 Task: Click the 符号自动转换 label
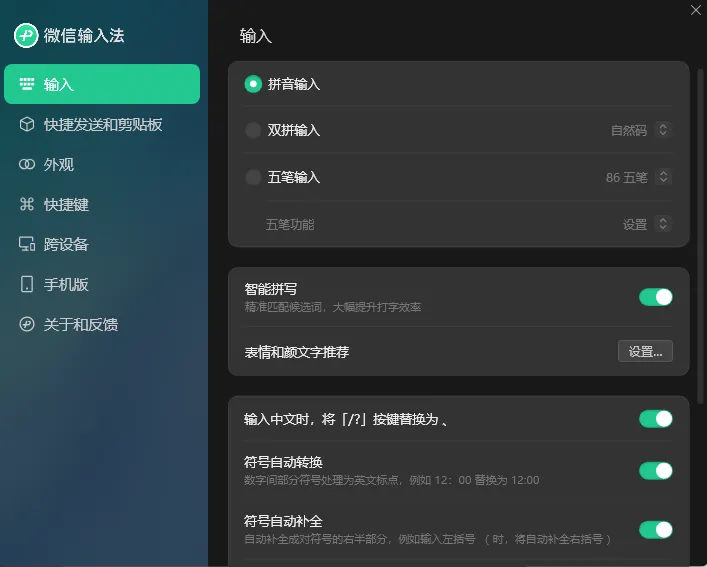283,462
